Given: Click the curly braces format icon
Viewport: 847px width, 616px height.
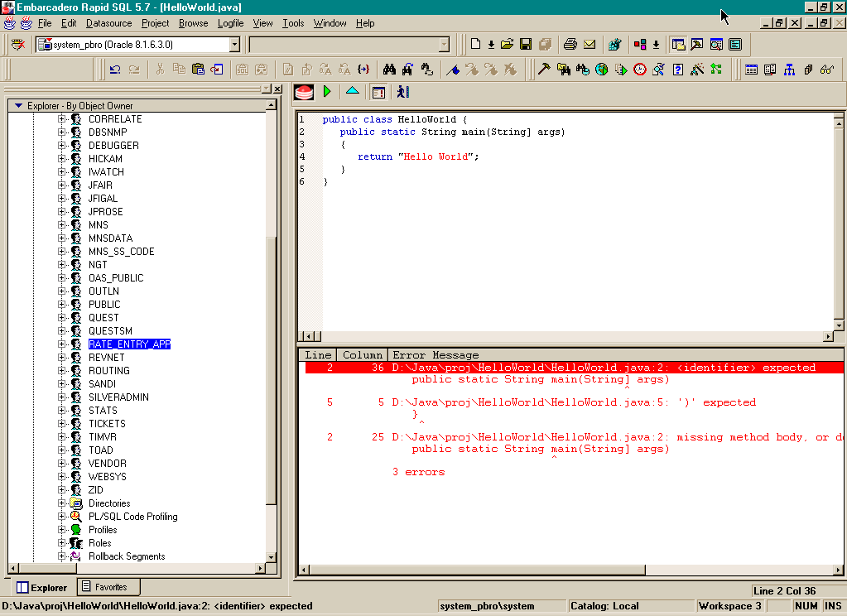Looking at the screenshot, I should 363,70.
